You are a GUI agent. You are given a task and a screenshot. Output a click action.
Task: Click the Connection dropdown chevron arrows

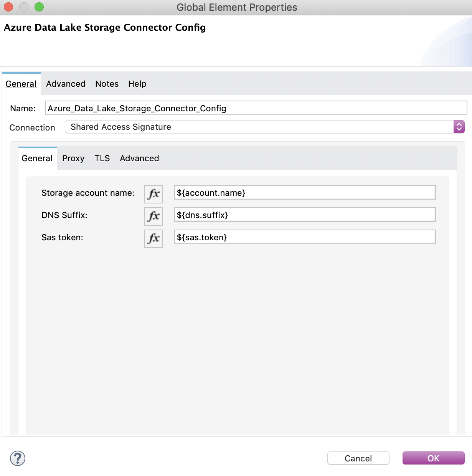pos(459,127)
